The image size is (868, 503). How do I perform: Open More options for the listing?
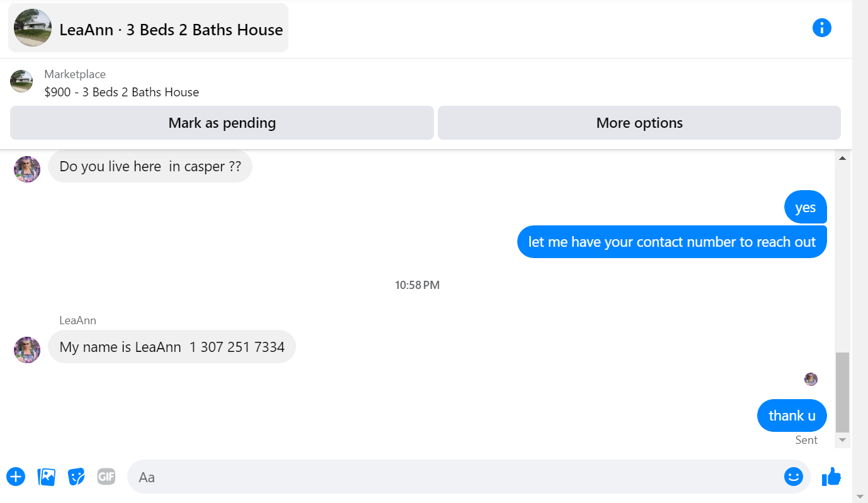point(639,123)
